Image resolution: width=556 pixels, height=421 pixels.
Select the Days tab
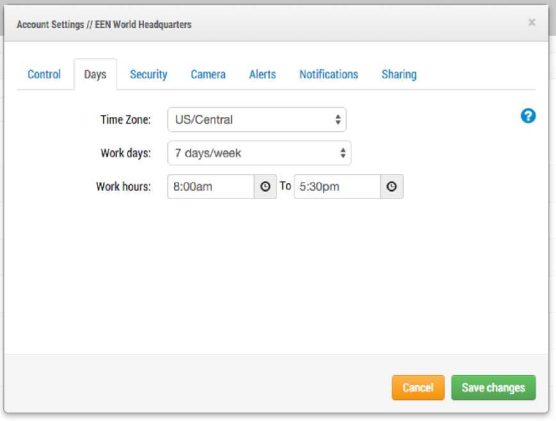(x=95, y=74)
